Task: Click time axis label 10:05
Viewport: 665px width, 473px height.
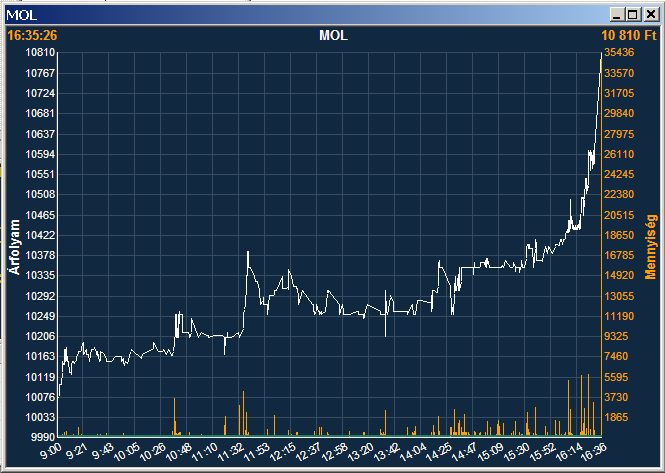Action: (126, 451)
